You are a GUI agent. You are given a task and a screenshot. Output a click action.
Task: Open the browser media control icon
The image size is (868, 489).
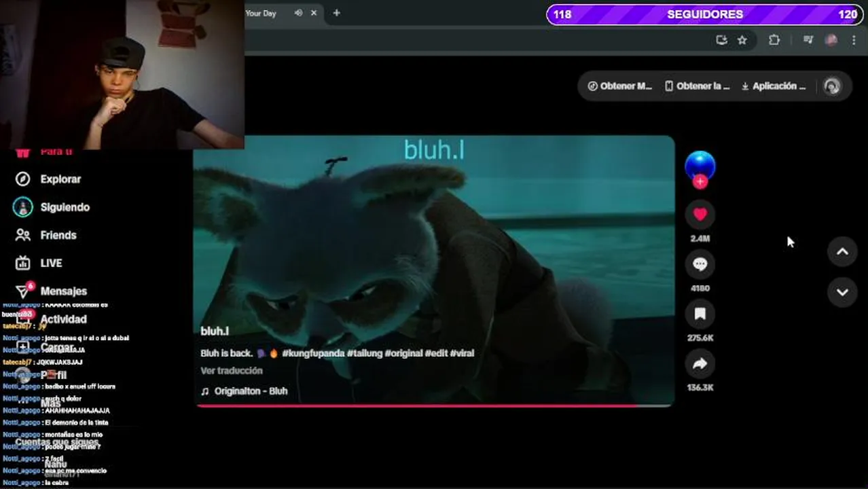coord(808,40)
